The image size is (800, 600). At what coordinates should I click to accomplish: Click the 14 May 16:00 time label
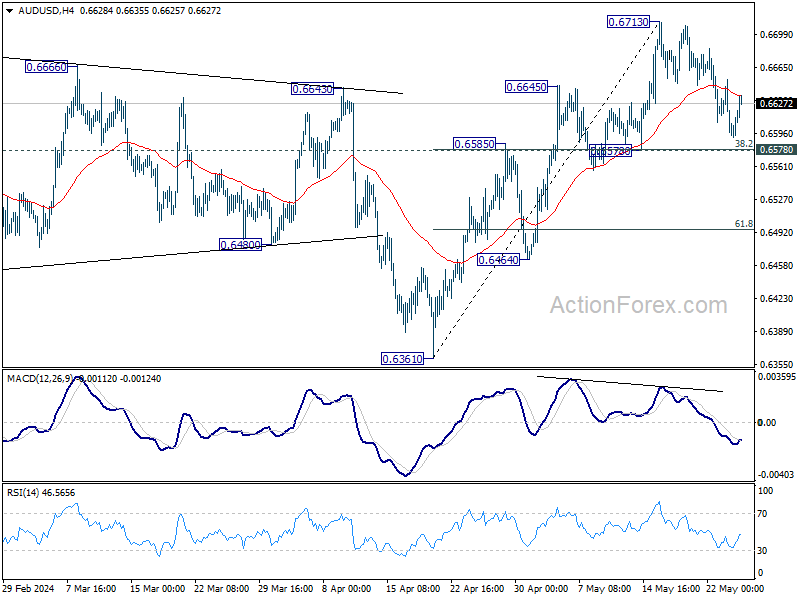click(x=671, y=589)
